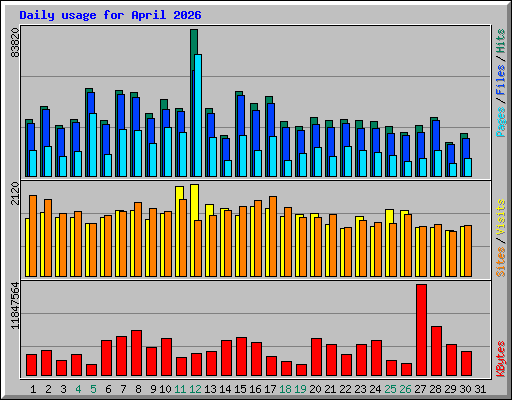Click the yellow Visits bar for day 25

pos(388,243)
